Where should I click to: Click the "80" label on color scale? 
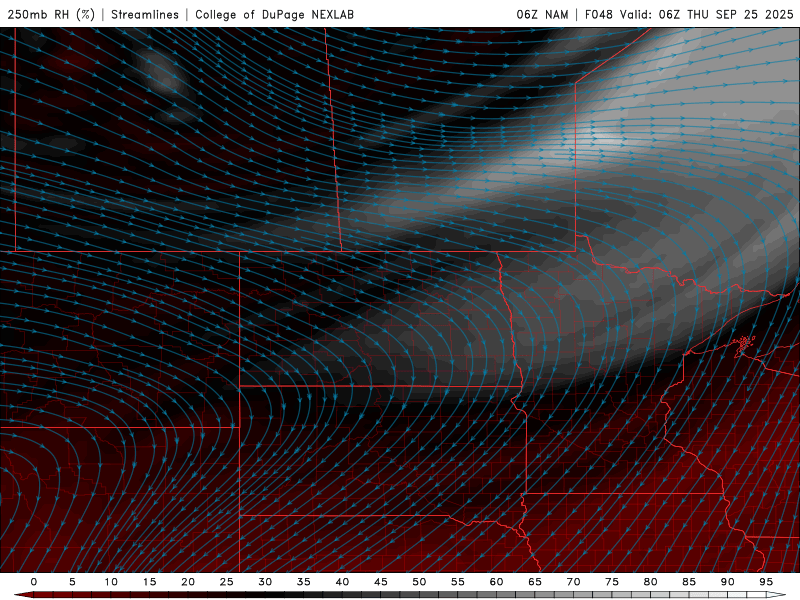[651, 582]
